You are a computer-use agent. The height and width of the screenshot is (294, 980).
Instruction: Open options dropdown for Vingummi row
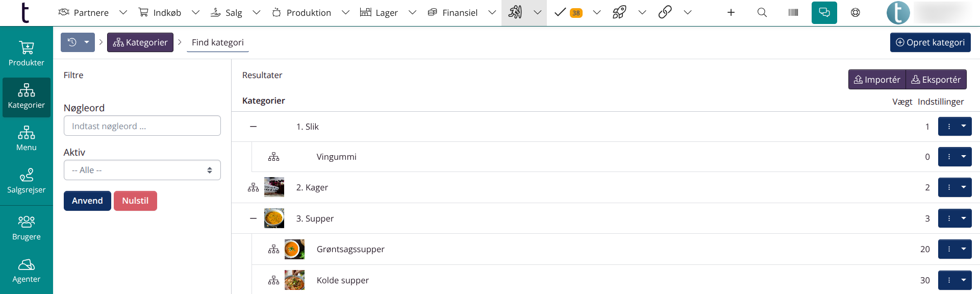coord(963,157)
